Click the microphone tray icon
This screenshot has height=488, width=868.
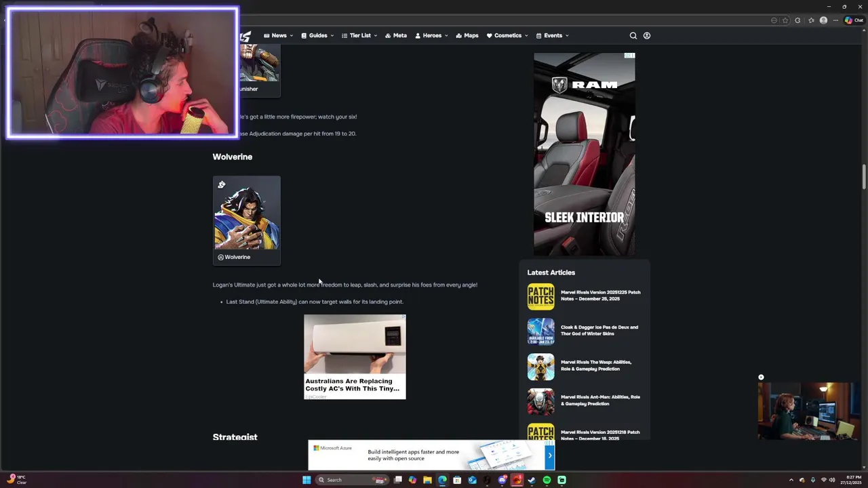point(812,480)
